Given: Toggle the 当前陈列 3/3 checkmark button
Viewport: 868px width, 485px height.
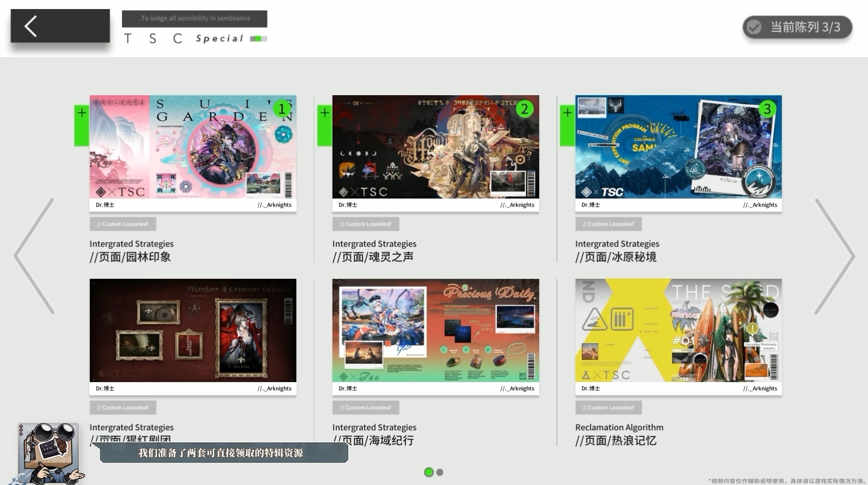Looking at the screenshot, I should [797, 27].
